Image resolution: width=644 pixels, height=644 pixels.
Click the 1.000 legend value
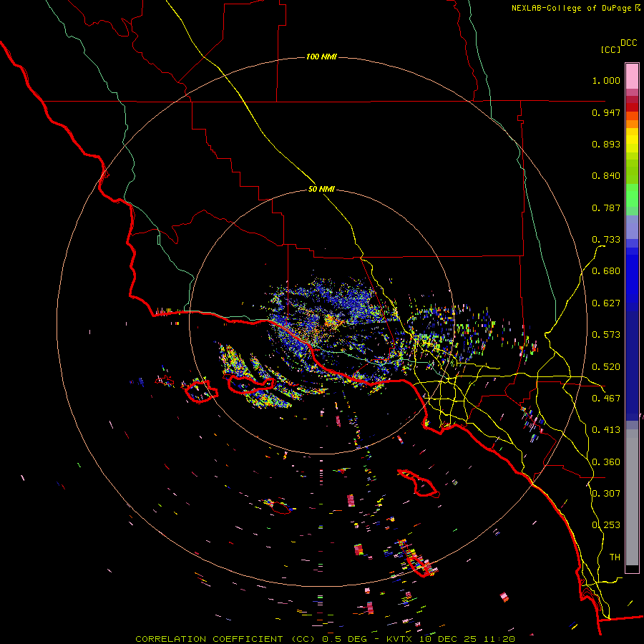tap(606, 80)
